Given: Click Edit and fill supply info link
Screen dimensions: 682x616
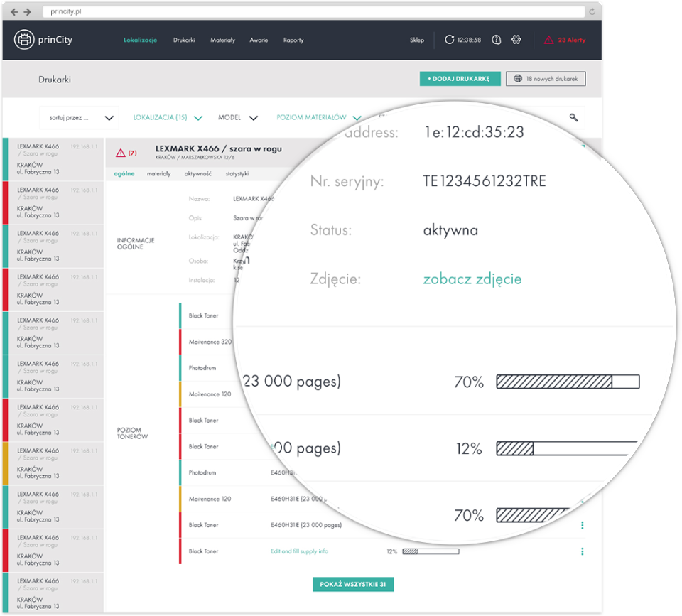Looking at the screenshot, I should point(299,551).
